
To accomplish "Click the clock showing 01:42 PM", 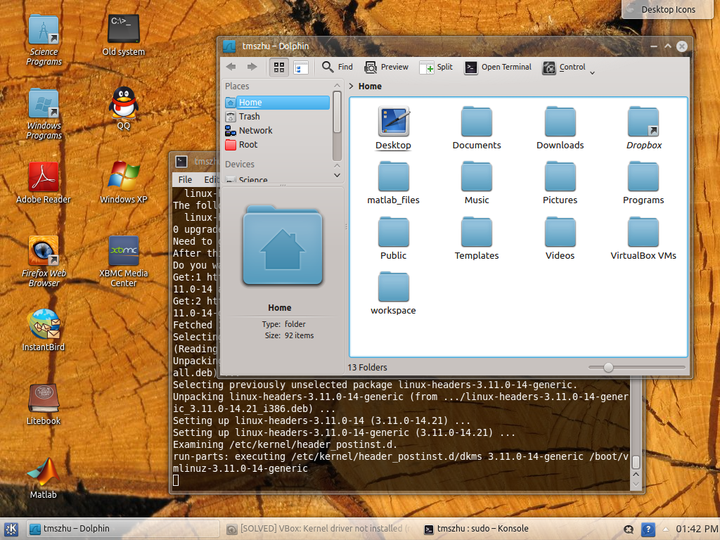I will point(697,529).
